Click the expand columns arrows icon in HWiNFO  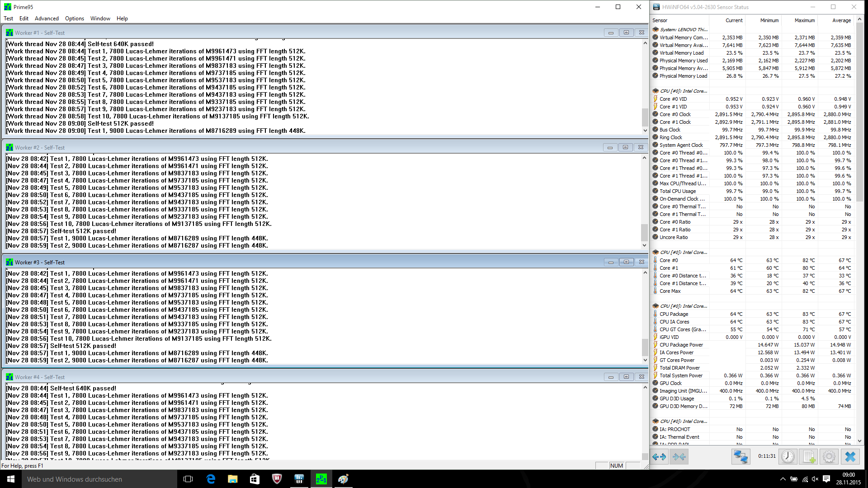coord(660,457)
